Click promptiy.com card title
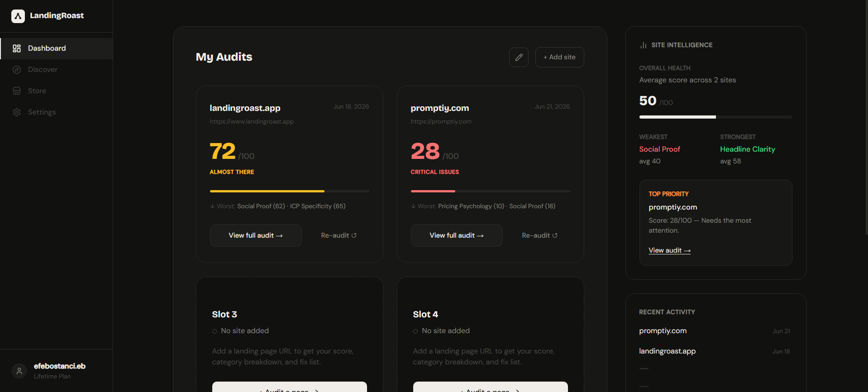The height and width of the screenshot is (392, 868). tap(439, 108)
